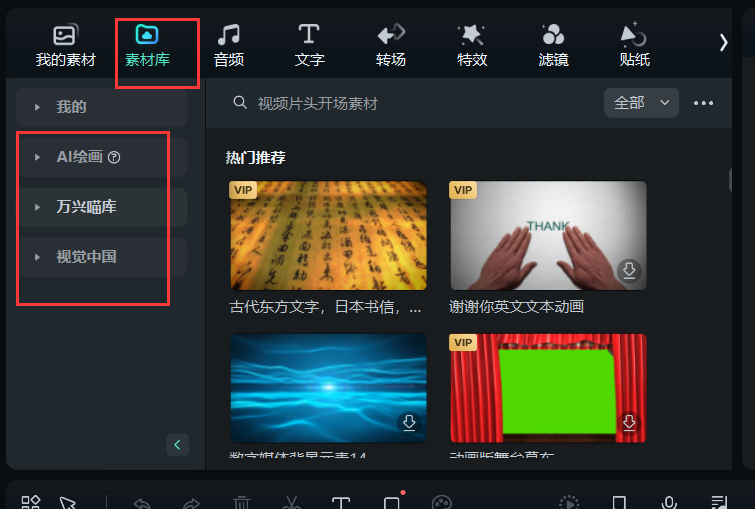The image size is (755, 509).
Task: Download the blue wave background clip
Action: [409, 423]
